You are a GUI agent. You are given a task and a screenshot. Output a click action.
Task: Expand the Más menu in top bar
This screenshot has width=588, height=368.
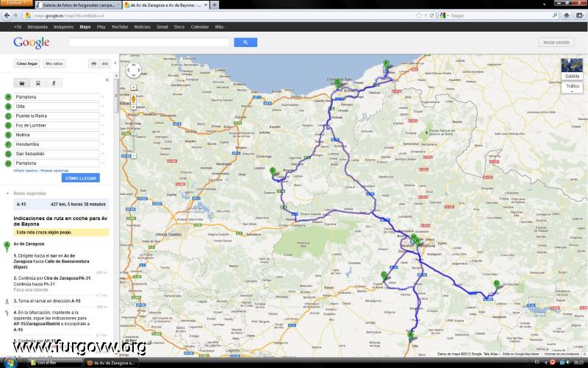tap(219, 27)
